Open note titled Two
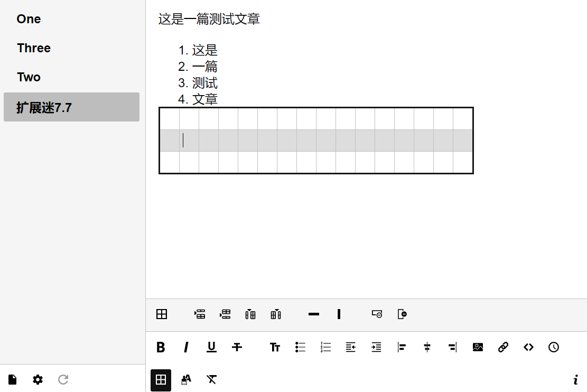This screenshot has height=392, width=587. pyautogui.click(x=71, y=77)
